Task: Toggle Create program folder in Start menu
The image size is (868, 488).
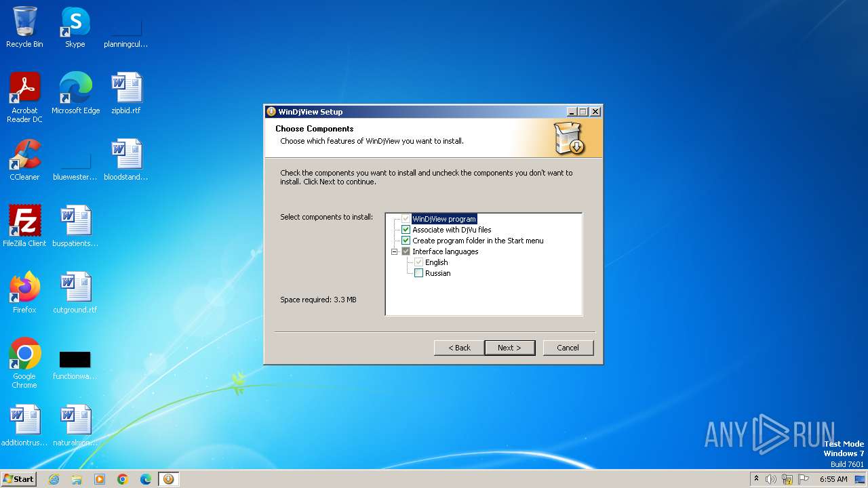Action: coord(406,241)
